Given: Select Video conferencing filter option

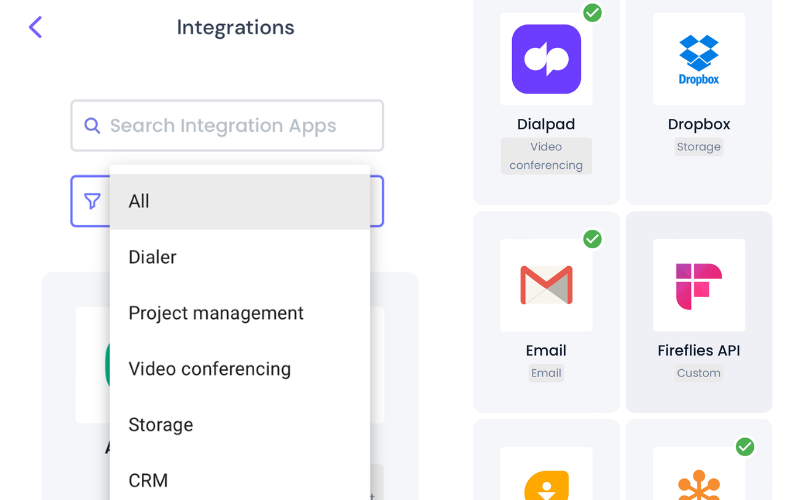Looking at the screenshot, I should click(x=239, y=369).
